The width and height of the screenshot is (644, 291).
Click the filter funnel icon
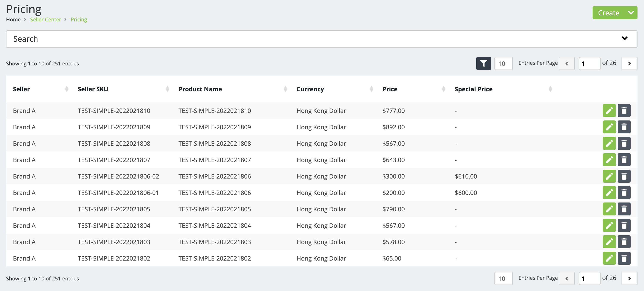click(x=483, y=63)
